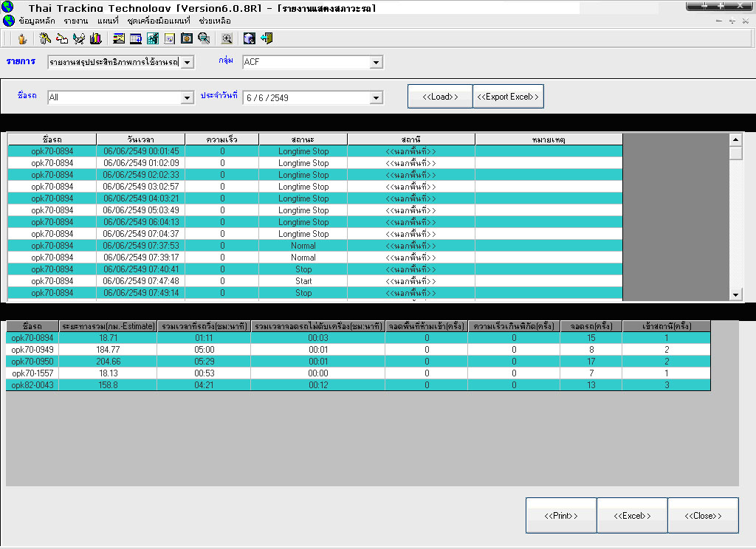Click the document page toolbar icon
Image resolution: width=756 pixels, height=549 pixels.
coord(169,38)
